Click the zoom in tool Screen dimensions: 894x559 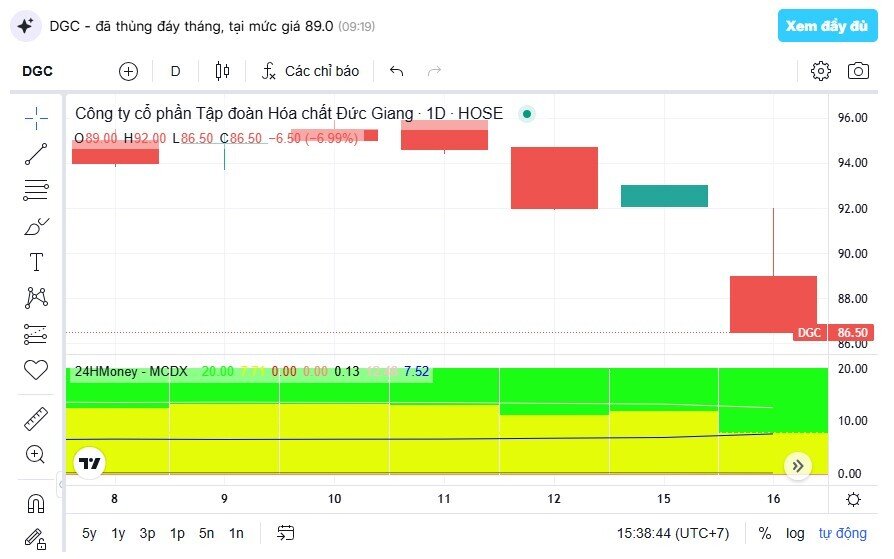click(36, 455)
